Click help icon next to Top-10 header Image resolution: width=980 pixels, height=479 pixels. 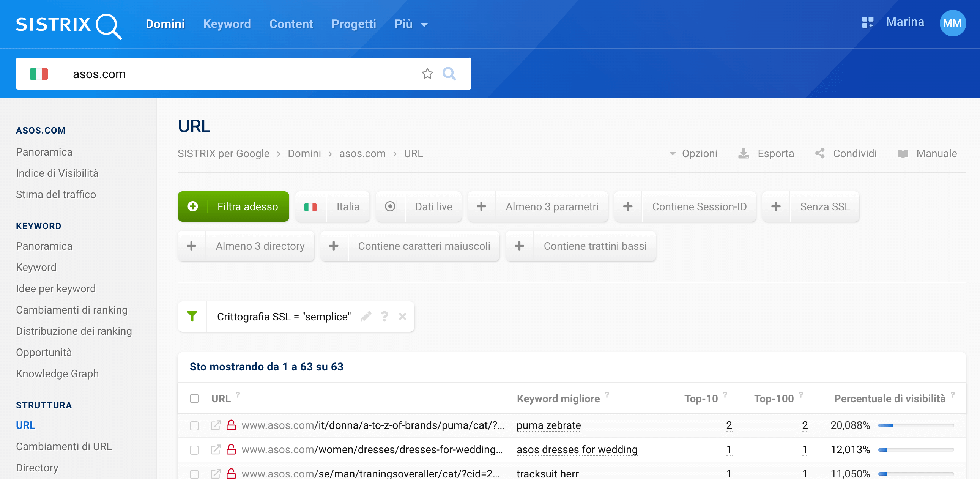pyautogui.click(x=725, y=394)
